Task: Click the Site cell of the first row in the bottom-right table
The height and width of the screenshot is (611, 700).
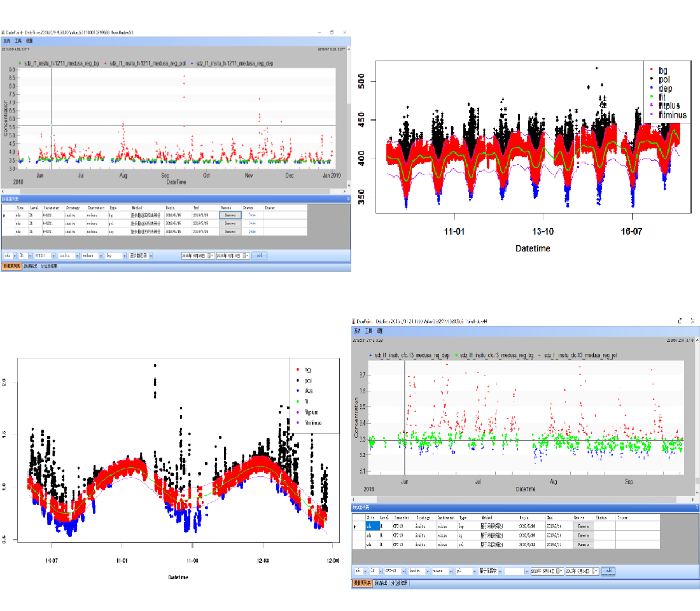Action: click(370, 526)
